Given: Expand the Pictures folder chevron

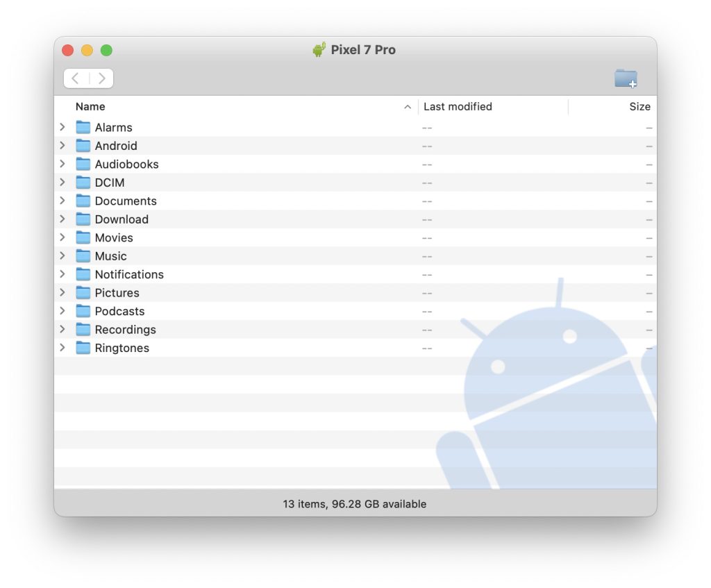Looking at the screenshot, I should tap(62, 292).
